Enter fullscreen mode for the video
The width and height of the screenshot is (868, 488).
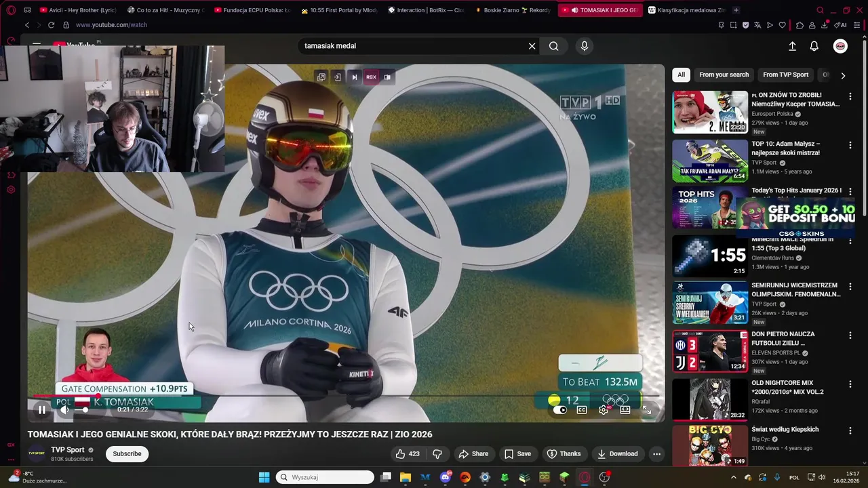(647, 409)
